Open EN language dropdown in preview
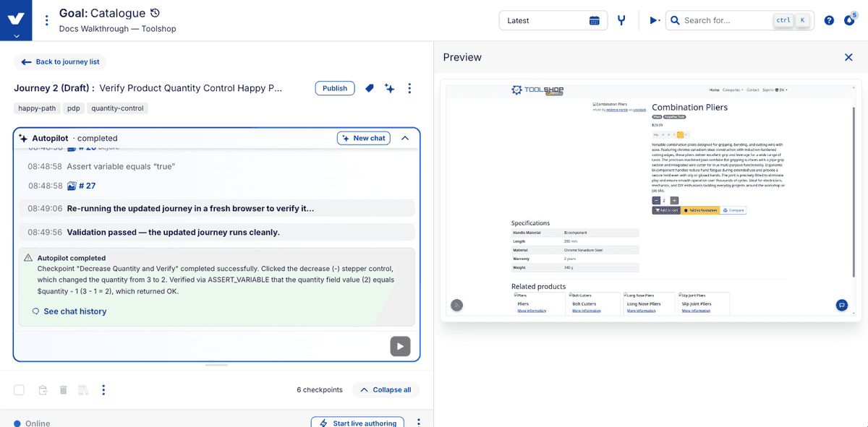Viewport: 868px width, 427px height. coord(781,90)
